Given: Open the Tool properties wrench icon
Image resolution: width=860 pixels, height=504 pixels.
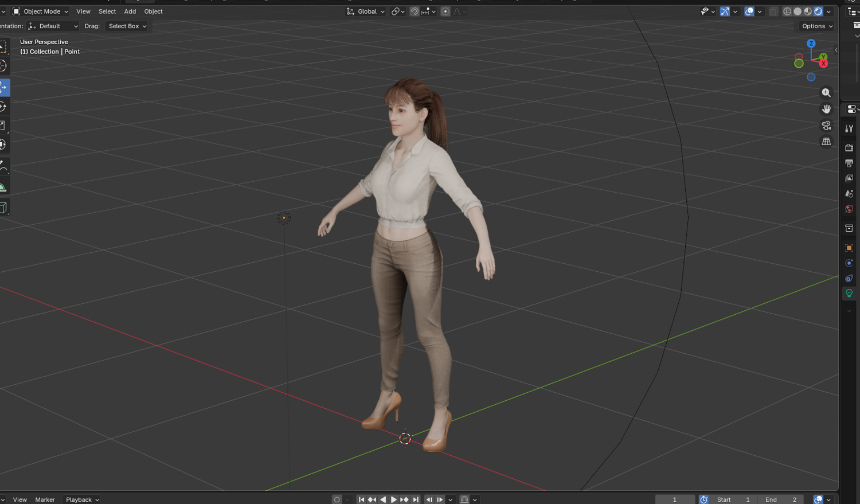Looking at the screenshot, I should point(849,128).
